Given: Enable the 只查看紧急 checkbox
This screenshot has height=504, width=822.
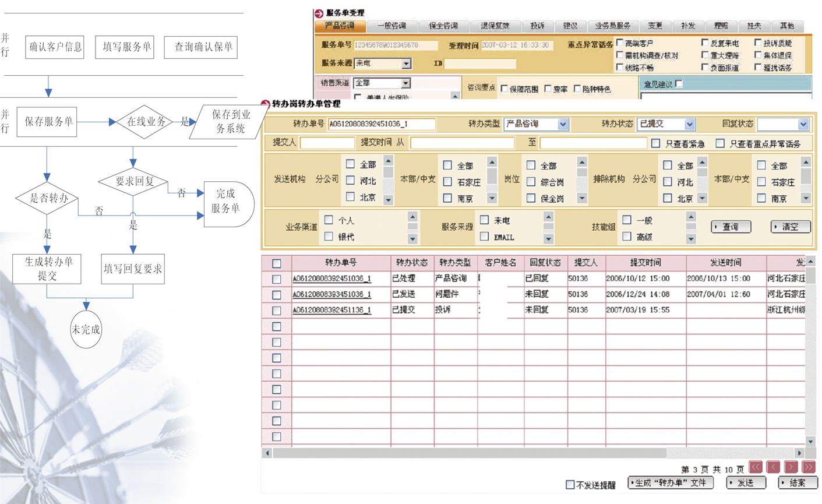Looking at the screenshot, I should click(x=656, y=143).
